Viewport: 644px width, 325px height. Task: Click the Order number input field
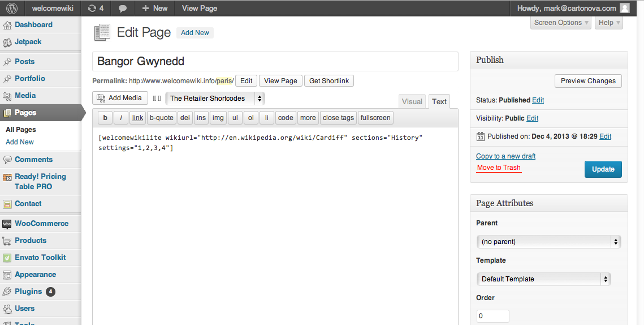(x=492, y=316)
